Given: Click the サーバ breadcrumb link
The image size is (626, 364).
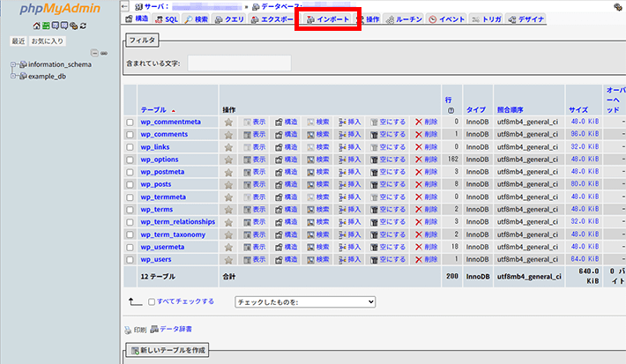Looking at the screenshot, I should [157, 6].
